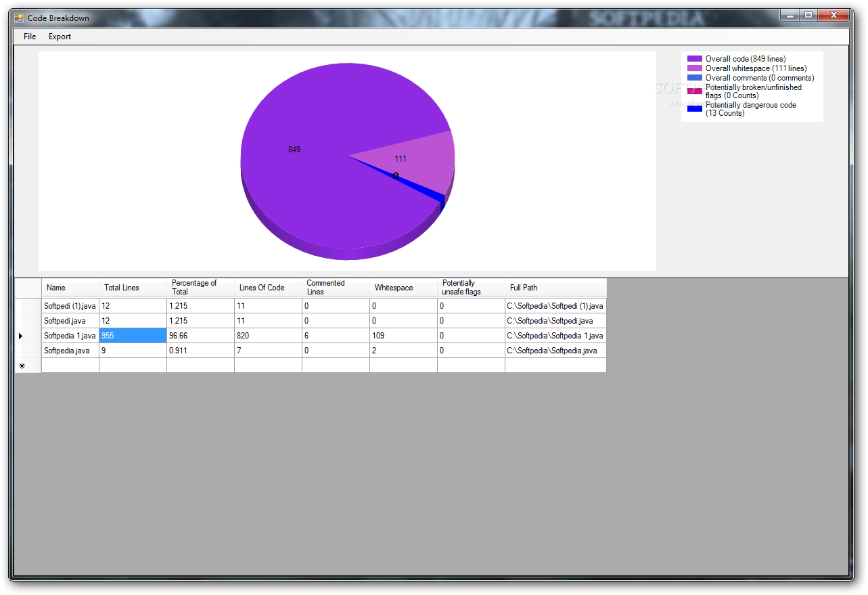Open the File menu
The image size is (868, 595).
pos(30,37)
